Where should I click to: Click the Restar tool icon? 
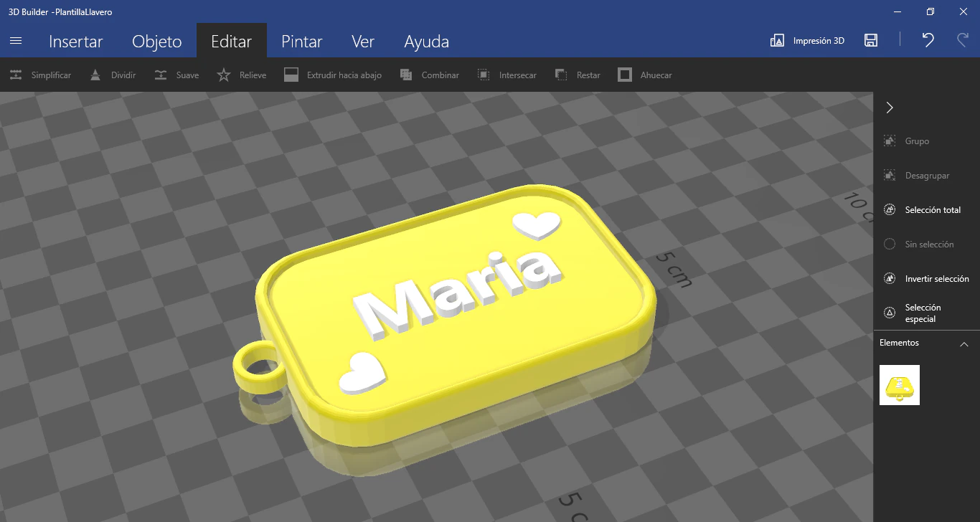(x=561, y=75)
